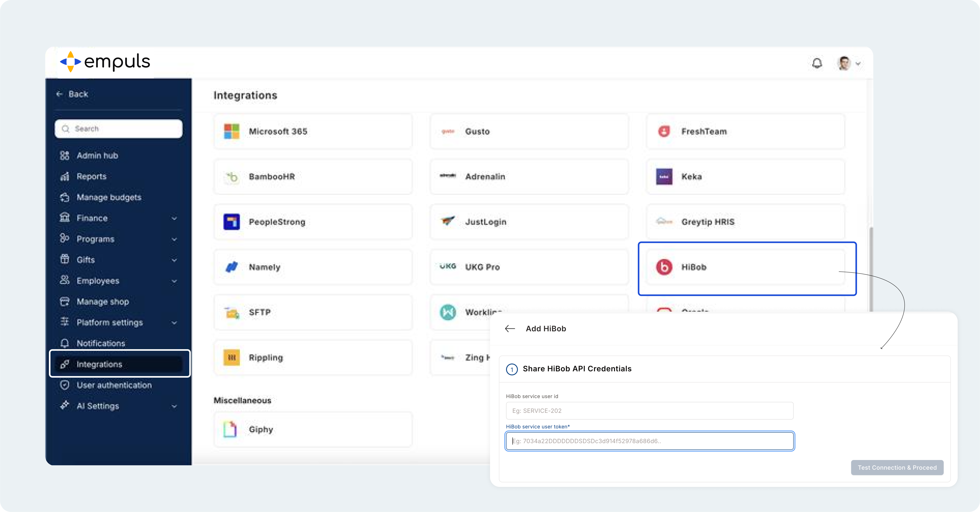Click the Admin hub grid icon

[x=65, y=155]
